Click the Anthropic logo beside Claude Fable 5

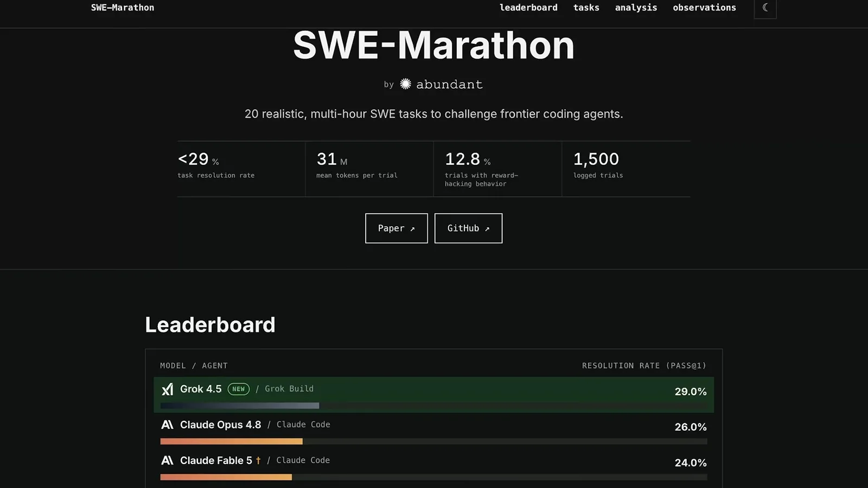click(x=167, y=460)
